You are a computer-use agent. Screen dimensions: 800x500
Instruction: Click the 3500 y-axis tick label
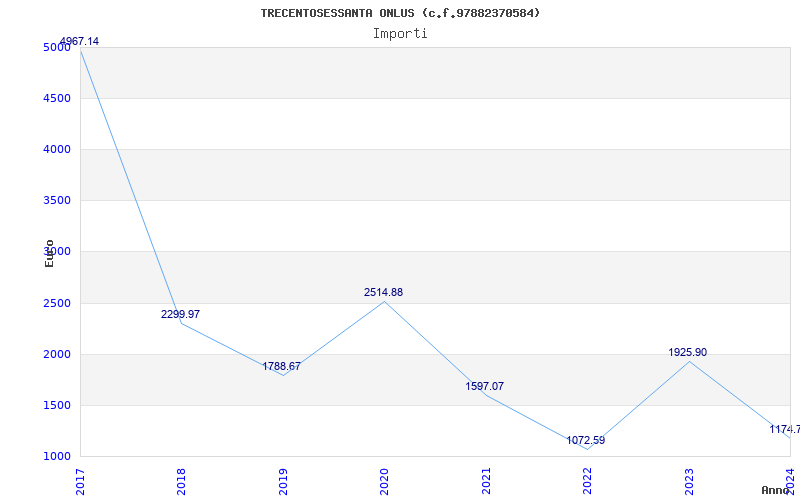coord(57,201)
